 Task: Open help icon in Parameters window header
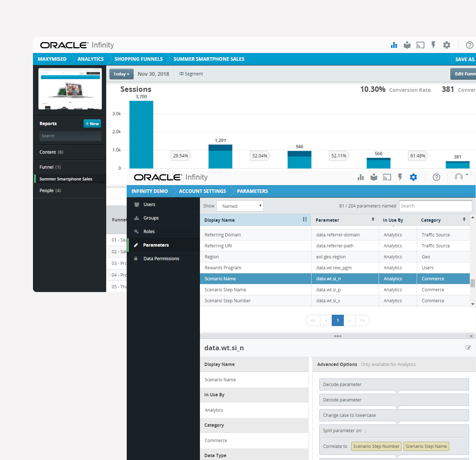[436, 177]
